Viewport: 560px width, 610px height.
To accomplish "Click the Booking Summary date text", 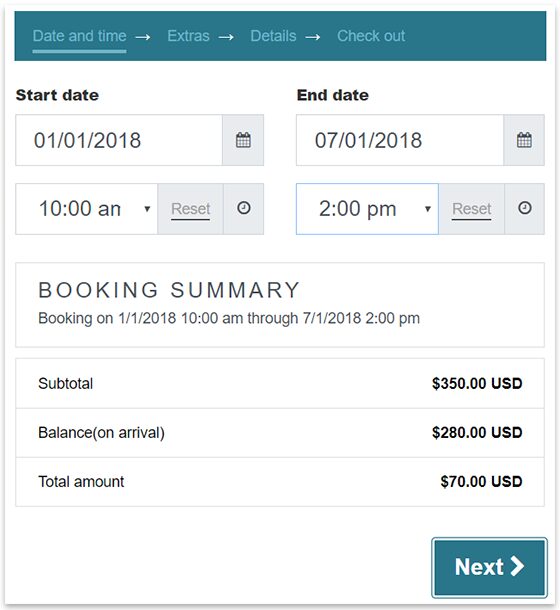I will (229, 318).
